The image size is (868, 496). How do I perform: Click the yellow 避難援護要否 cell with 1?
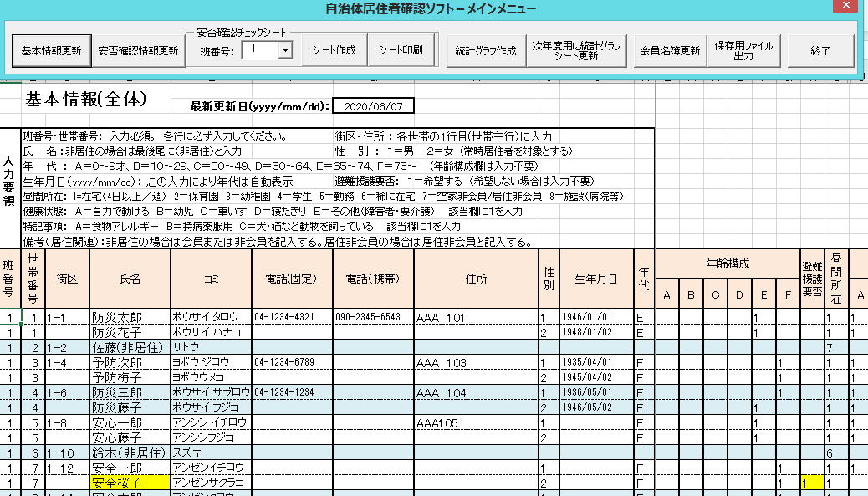(x=810, y=483)
